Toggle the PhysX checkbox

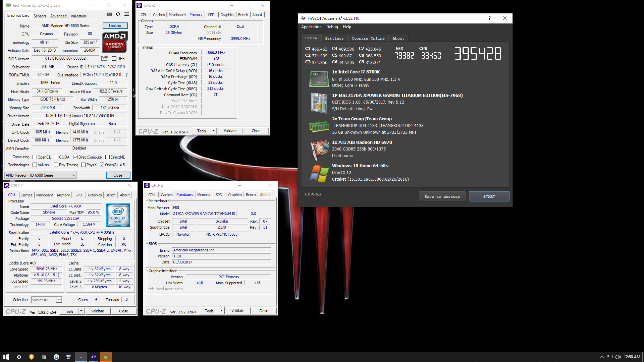click(x=83, y=165)
